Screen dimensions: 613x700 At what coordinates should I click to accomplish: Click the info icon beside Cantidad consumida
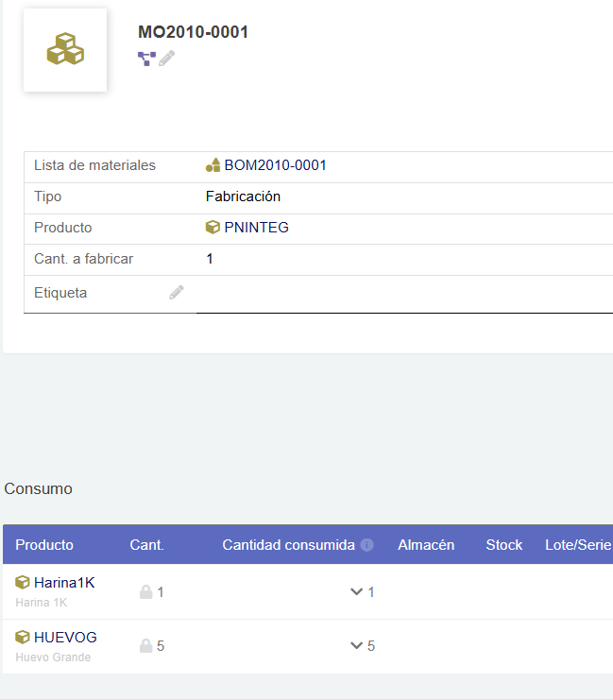[x=366, y=545]
